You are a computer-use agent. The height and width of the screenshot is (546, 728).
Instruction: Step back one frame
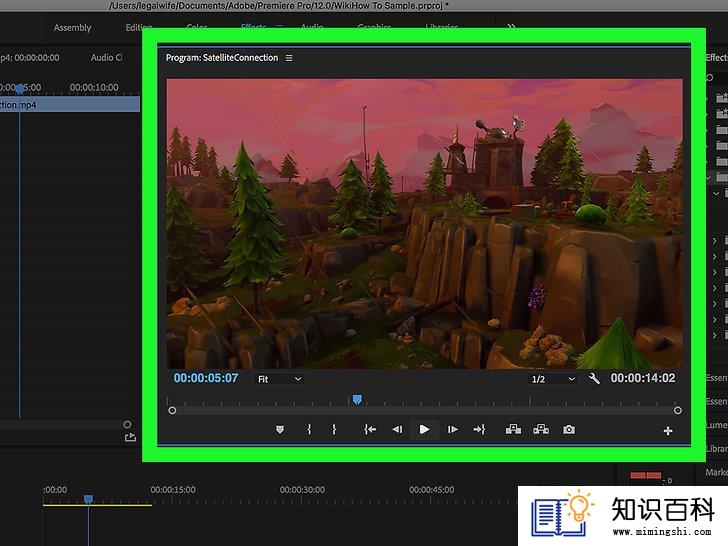coord(397,430)
